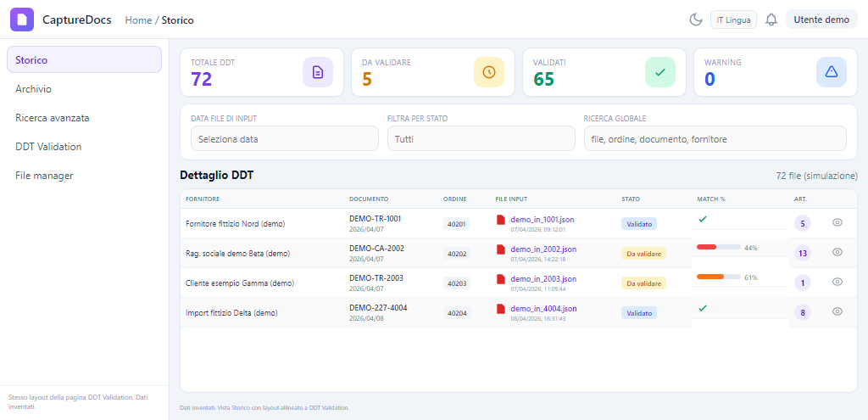Open Ricerca avanzata in sidebar
The width and height of the screenshot is (868, 420).
click(x=84, y=117)
